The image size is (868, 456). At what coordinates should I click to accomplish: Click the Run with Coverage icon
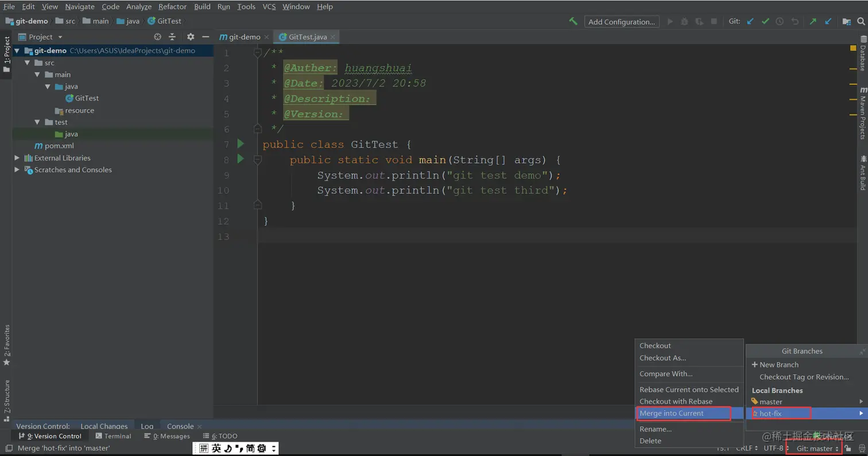click(699, 21)
